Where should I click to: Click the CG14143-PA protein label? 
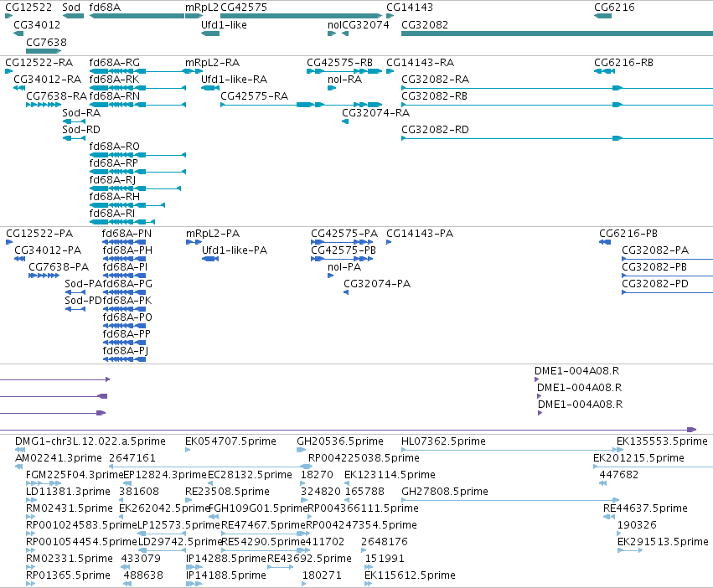pyautogui.click(x=420, y=234)
